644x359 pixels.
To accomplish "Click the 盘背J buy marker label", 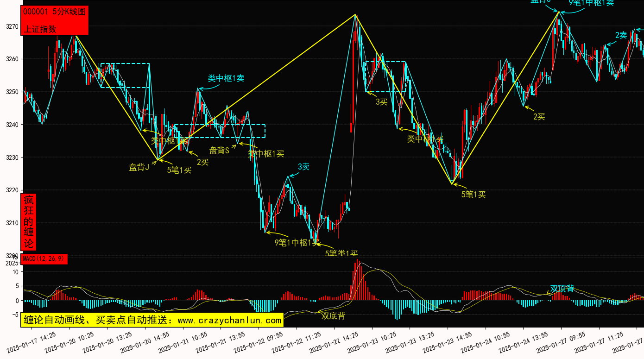I will pyautogui.click(x=139, y=167).
